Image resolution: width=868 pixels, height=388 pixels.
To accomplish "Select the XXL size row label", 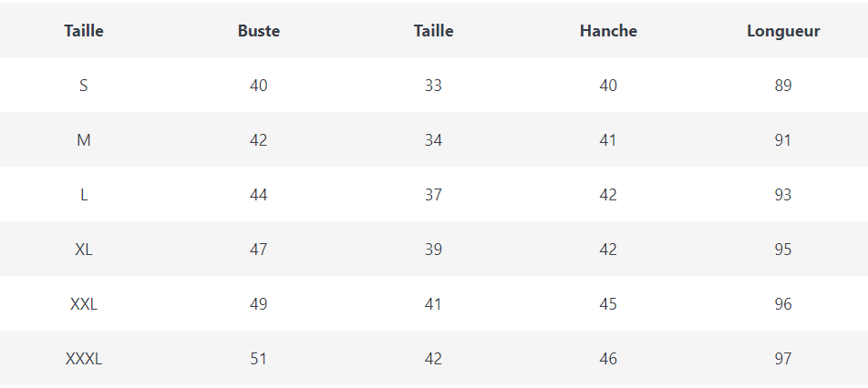I will click(x=84, y=304).
